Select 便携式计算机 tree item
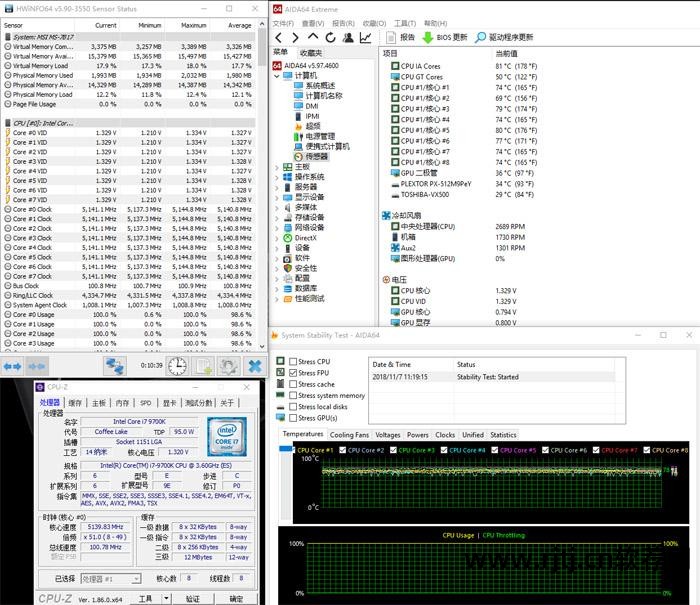This screenshot has height=605, width=700. 322,146
